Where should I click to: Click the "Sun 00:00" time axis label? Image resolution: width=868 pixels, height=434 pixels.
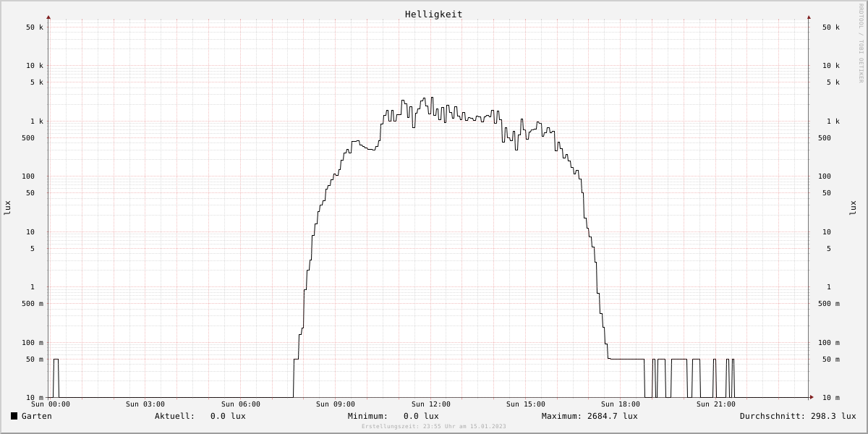point(51,404)
